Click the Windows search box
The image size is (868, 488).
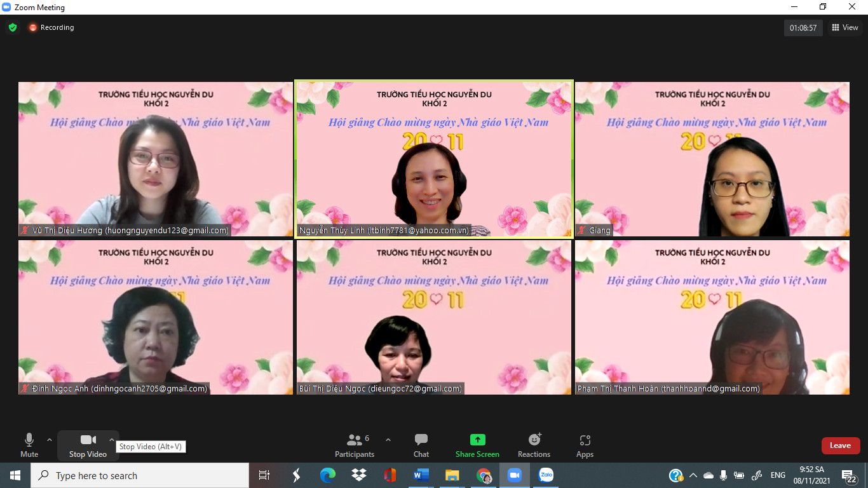pyautogui.click(x=140, y=475)
